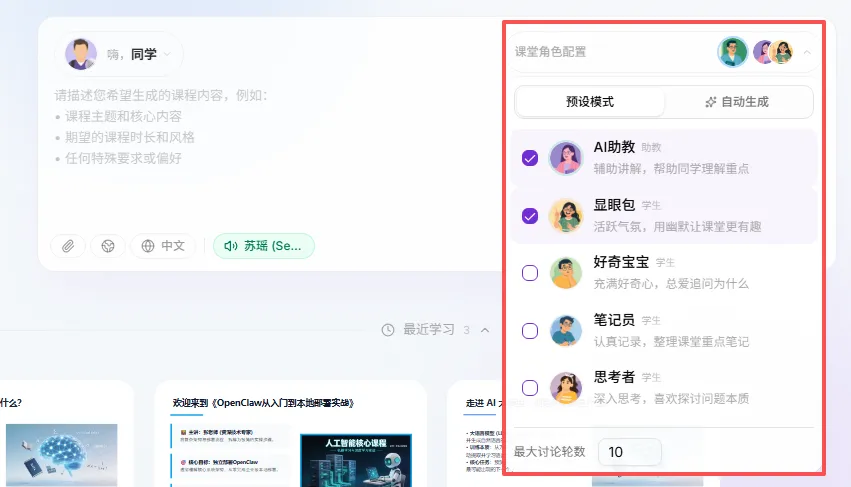The width and height of the screenshot is (851, 487).
Task: Uncheck the 显眼包 checkbox
Action: [530, 216]
